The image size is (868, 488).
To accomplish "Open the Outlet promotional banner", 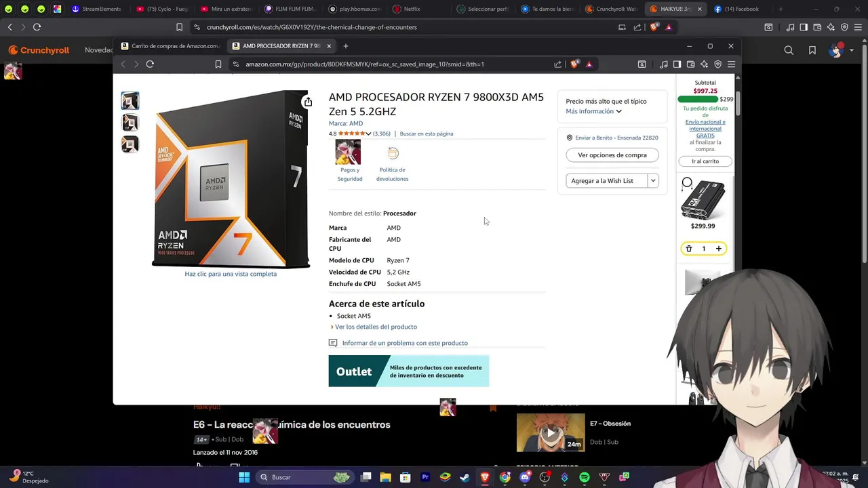I will point(409,371).
